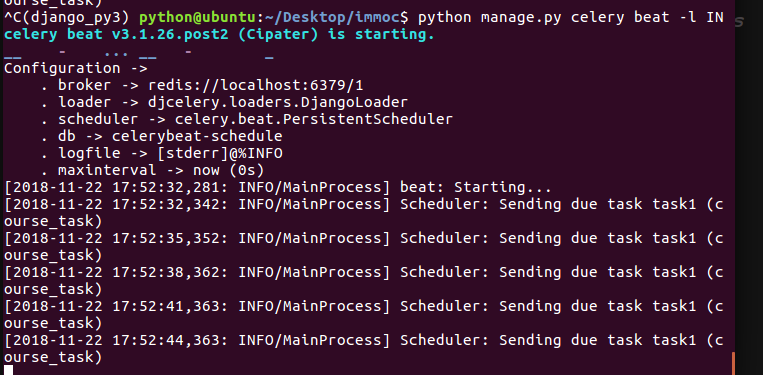Click the log entry timestamped 17:52:38,362
This screenshot has height=375, width=763.
363,281
